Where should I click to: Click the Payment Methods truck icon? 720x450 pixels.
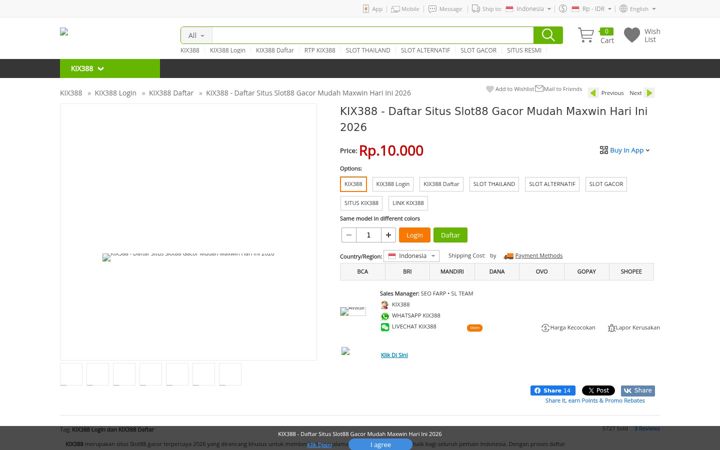point(508,256)
